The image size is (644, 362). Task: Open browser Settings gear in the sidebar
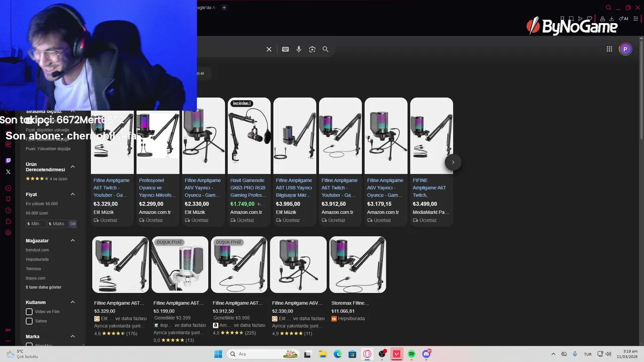coord(8,233)
